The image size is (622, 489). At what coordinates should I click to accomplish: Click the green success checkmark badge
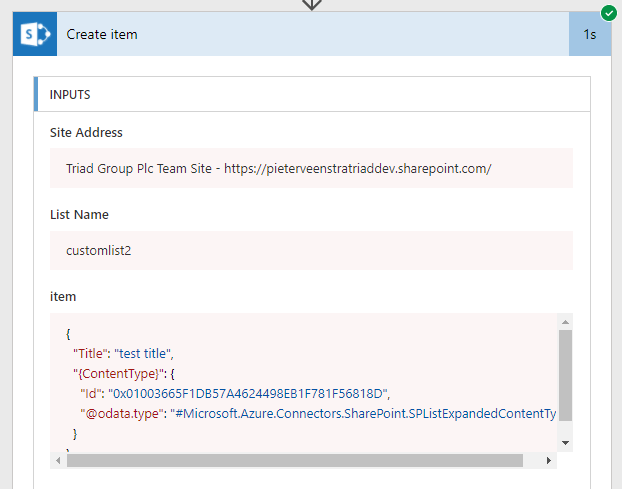pyautogui.click(x=609, y=13)
